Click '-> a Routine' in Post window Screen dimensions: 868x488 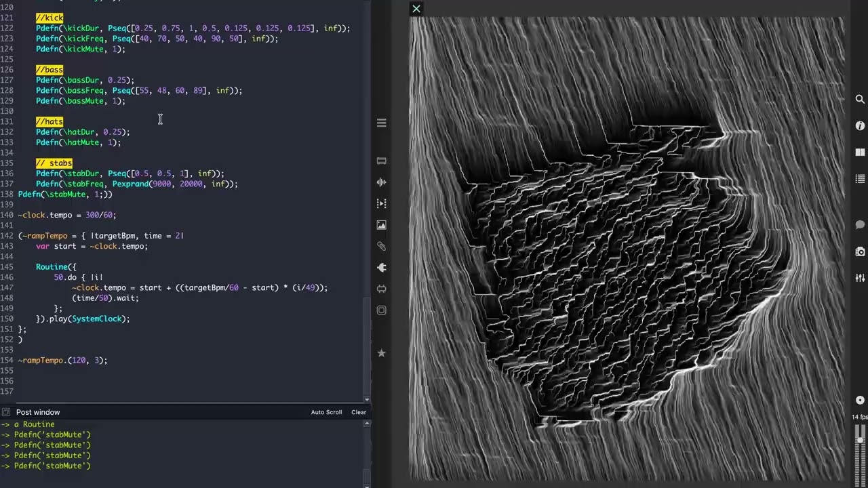point(28,424)
